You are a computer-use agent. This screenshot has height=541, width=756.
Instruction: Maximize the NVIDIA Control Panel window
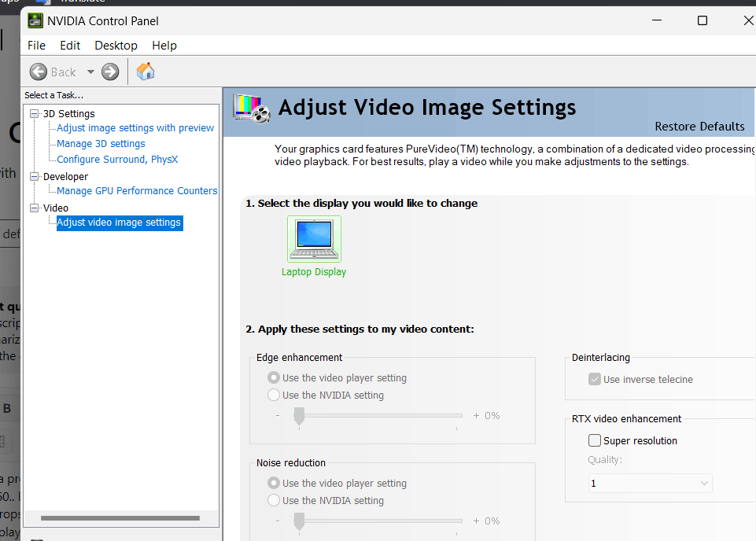pyautogui.click(x=703, y=20)
